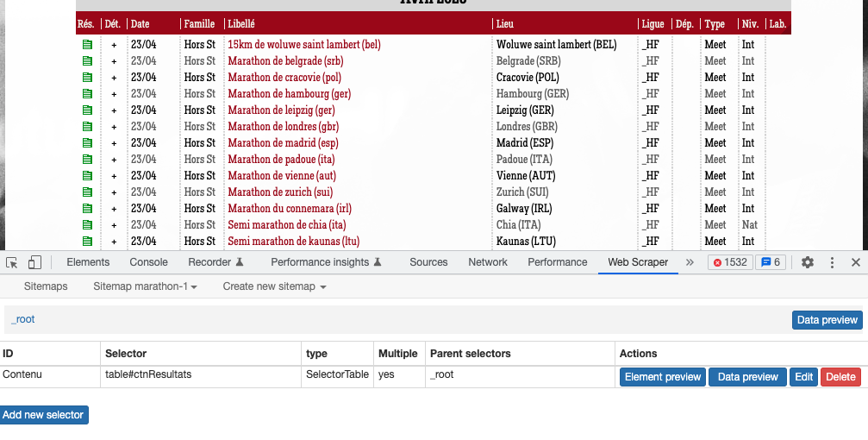Image resolution: width=868 pixels, height=440 pixels.
Task: Open DevTools settings gear
Action: 808,262
